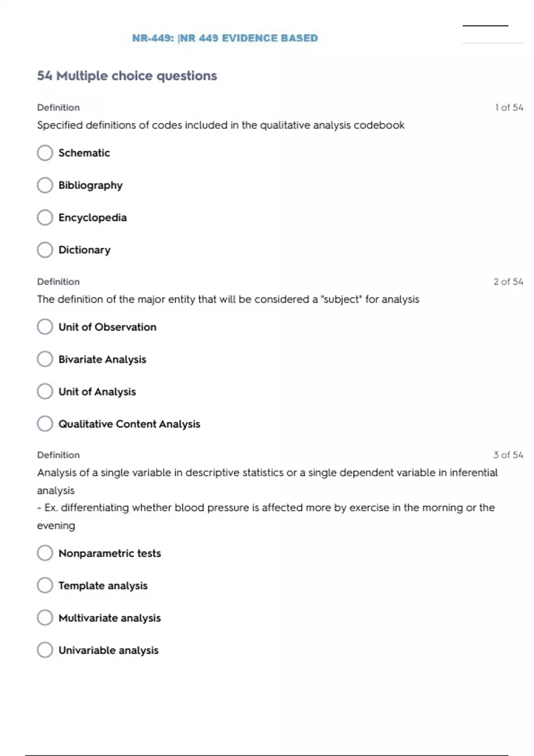Select Multivariate analysis answer
534x756 pixels.
click(x=45, y=618)
